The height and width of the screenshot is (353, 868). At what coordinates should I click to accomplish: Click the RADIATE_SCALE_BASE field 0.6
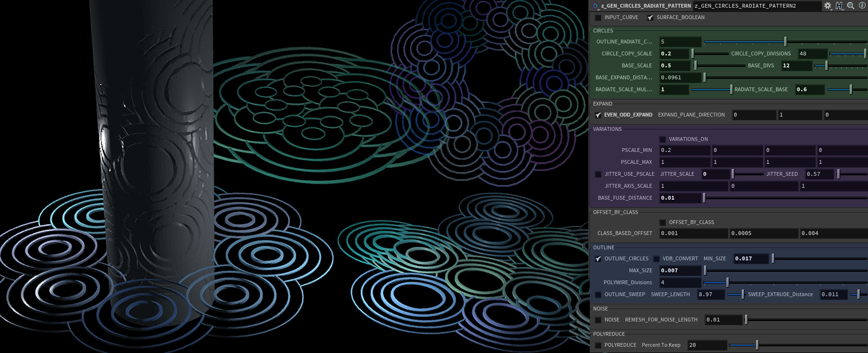pyautogui.click(x=810, y=89)
